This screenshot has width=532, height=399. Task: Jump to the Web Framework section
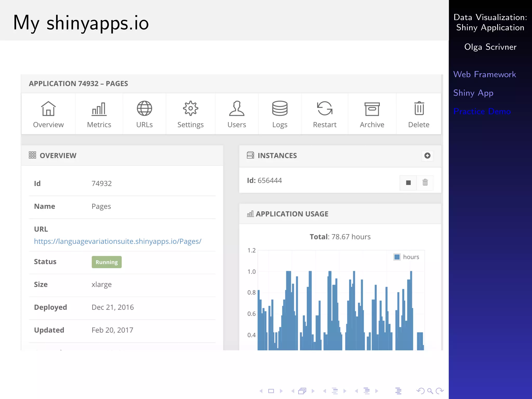pos(484,74)
